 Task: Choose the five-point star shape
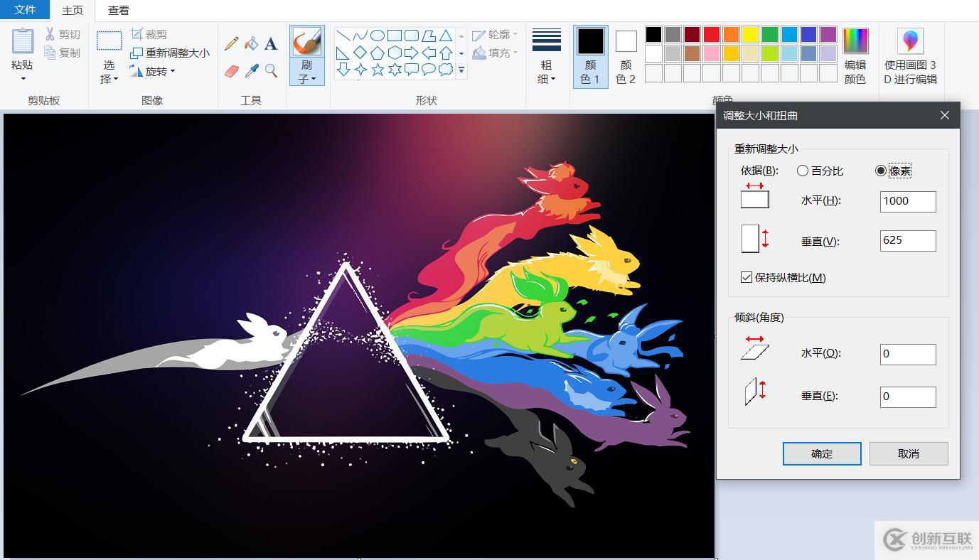click(x=378, y=69)
